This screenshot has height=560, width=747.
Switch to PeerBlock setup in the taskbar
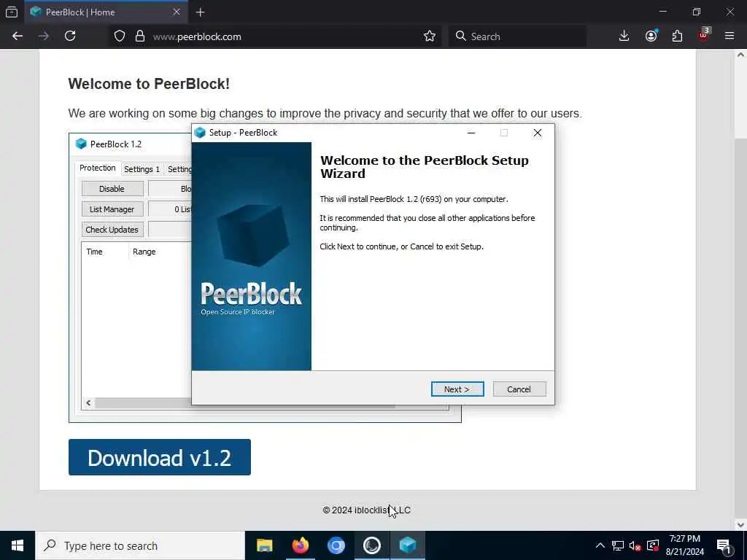point(408,545)
